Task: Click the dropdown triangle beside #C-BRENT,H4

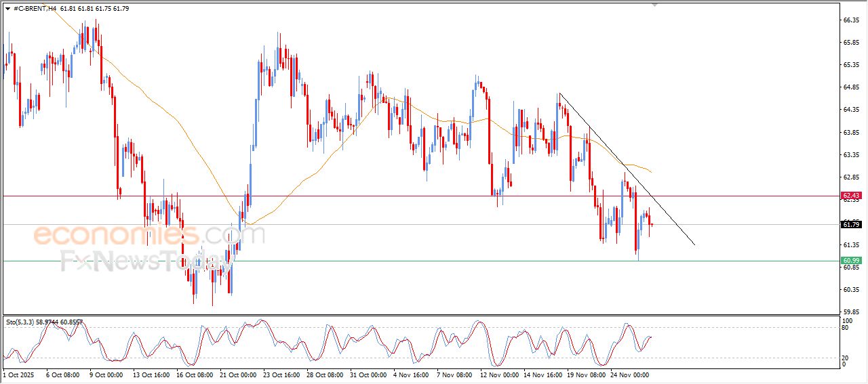Action: tap(7, 8)
